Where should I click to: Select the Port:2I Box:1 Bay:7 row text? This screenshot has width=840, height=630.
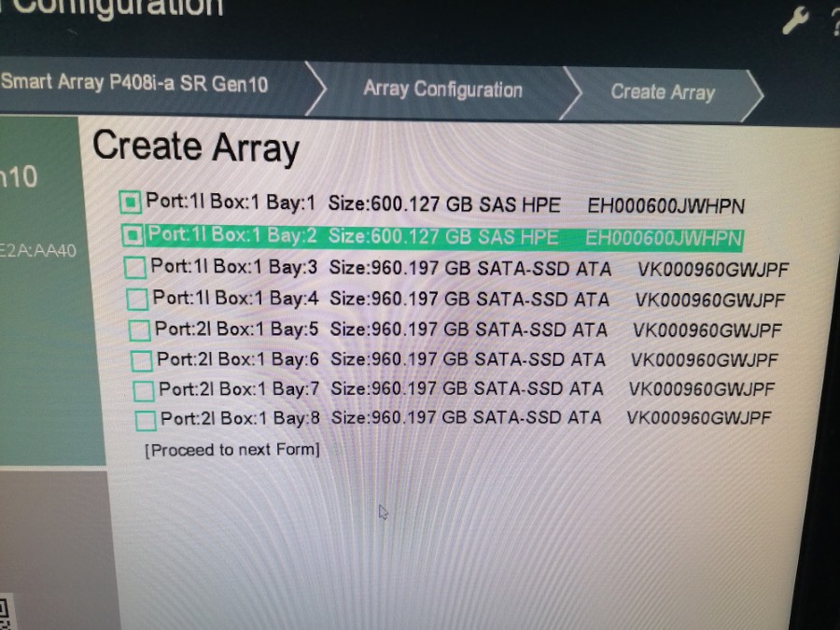point(467,388)
